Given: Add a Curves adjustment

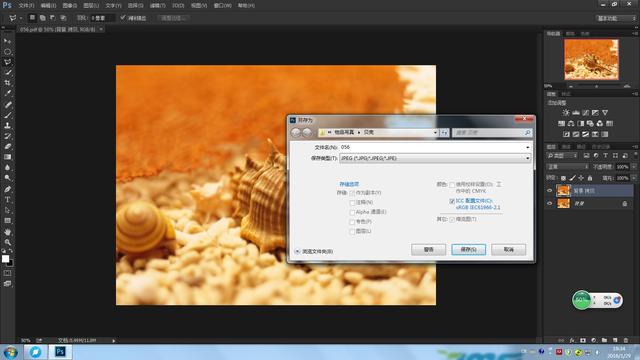Looking at the screenshot, I should point(586,113).
